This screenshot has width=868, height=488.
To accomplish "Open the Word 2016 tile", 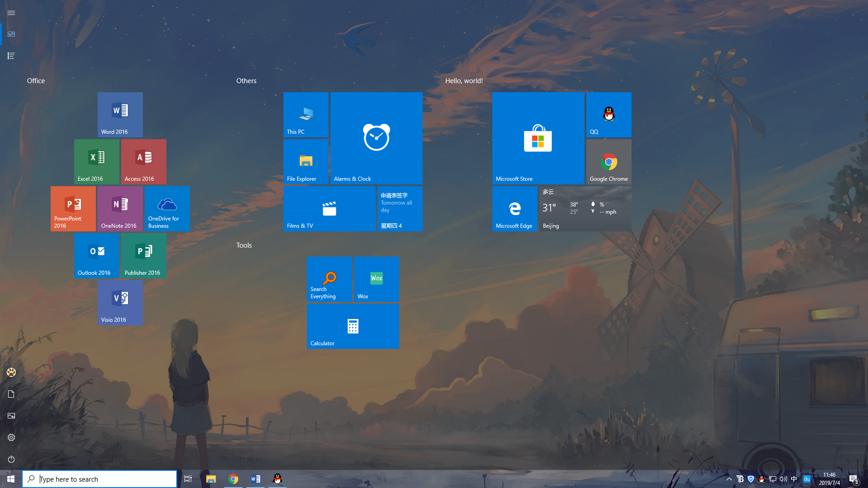I will [x=120, y=114].
